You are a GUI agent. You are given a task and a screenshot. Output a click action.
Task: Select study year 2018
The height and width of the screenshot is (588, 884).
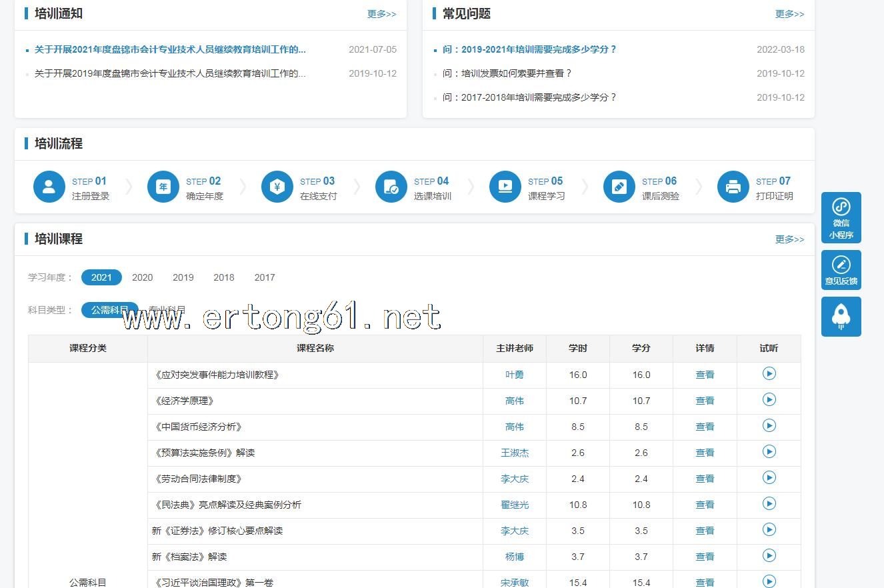[x=223, y=277]
